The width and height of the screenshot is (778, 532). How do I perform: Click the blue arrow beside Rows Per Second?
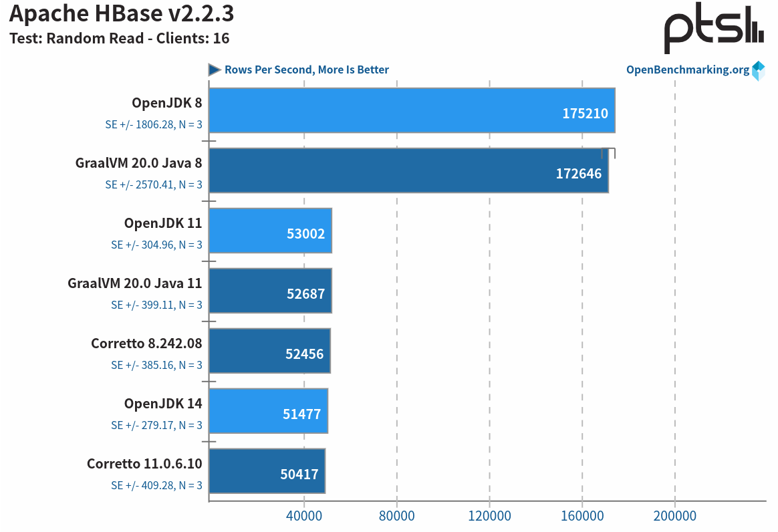213,69
